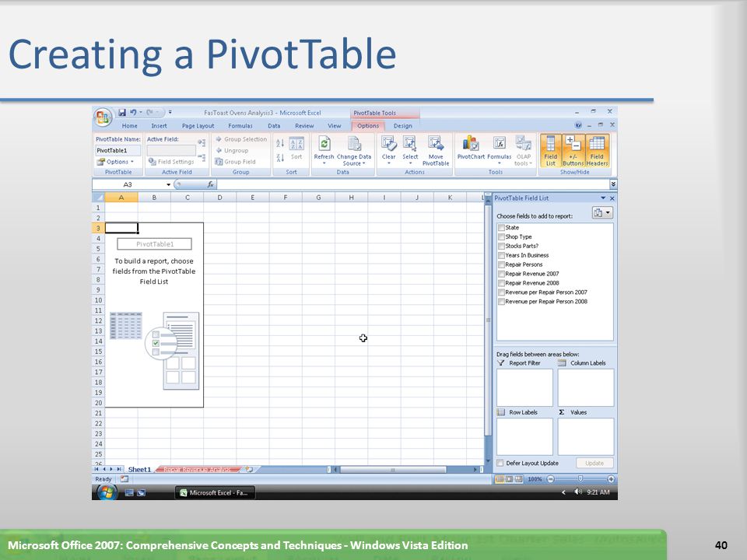Toggle Field Headers display
The height and width of the screenshot is (560, 747).
pos(597,150)
